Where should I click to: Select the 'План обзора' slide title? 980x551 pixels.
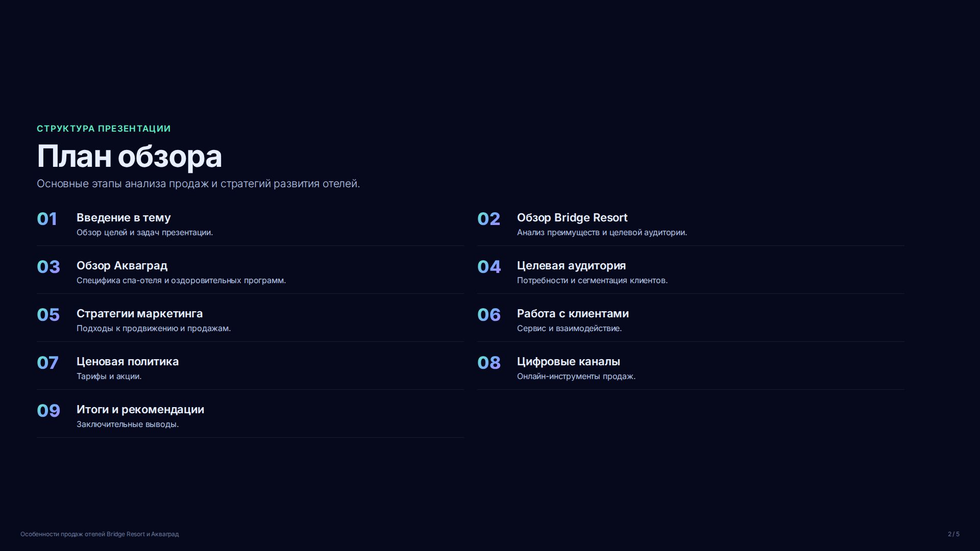pyautogui.click(x=129, y=156)
